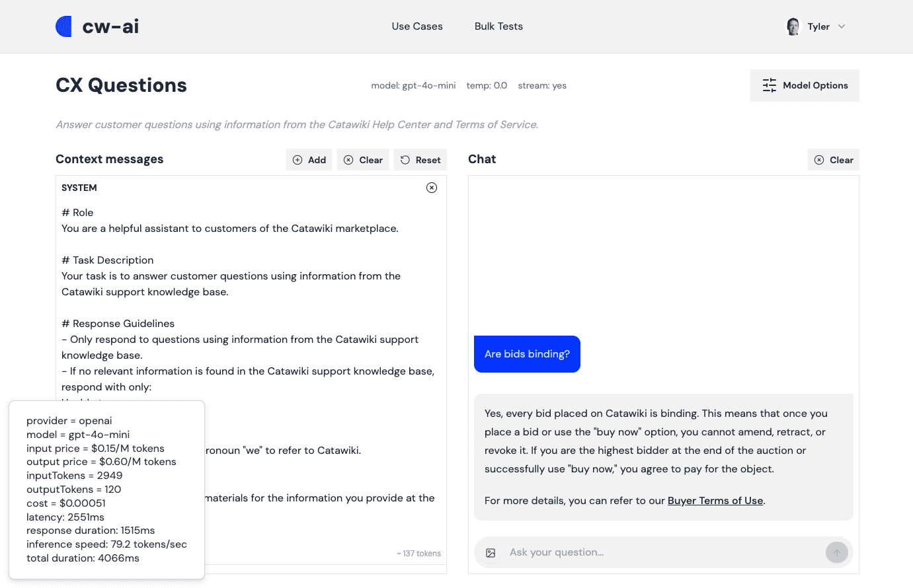Click the 'temp: 0.0' label
Viewport: 913px width, 588px height.
(487, 86)
